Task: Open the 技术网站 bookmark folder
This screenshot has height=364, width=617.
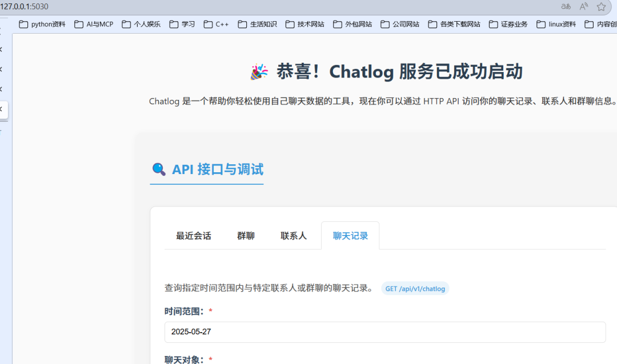Action: click(x=305, y=25)
